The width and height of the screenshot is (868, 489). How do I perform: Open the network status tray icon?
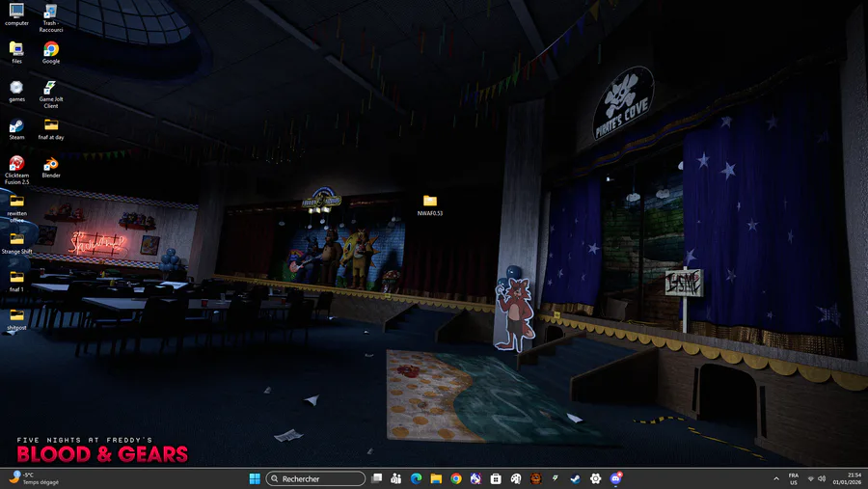point(811,478)
